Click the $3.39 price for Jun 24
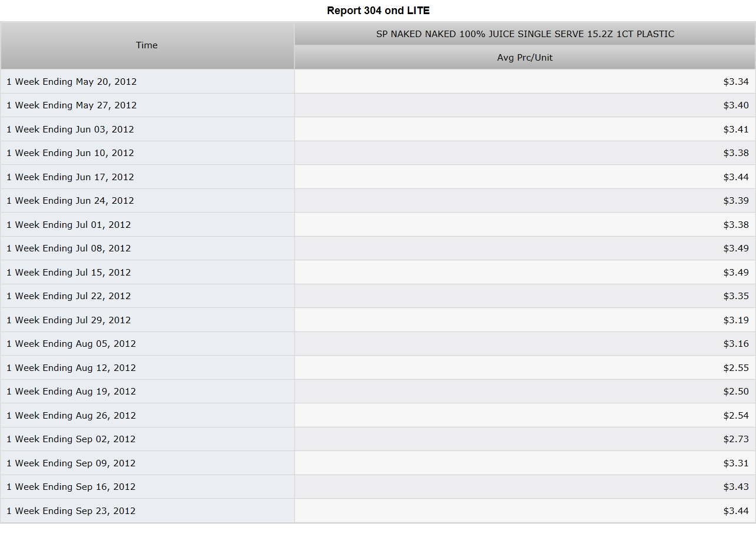The image size is (756, 557). click(x=736, y=201)
